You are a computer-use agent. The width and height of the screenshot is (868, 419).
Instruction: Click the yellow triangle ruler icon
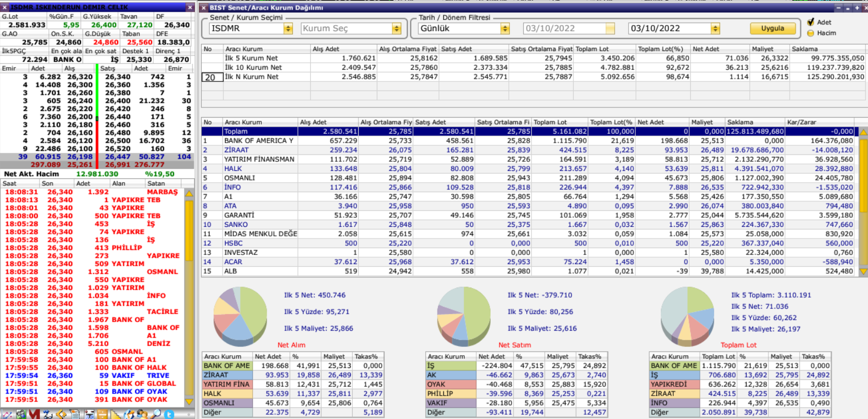[x=115, y=414]
